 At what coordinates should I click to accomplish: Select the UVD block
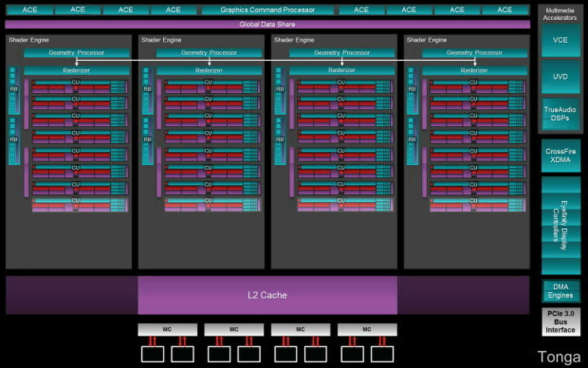pos(560,77)
